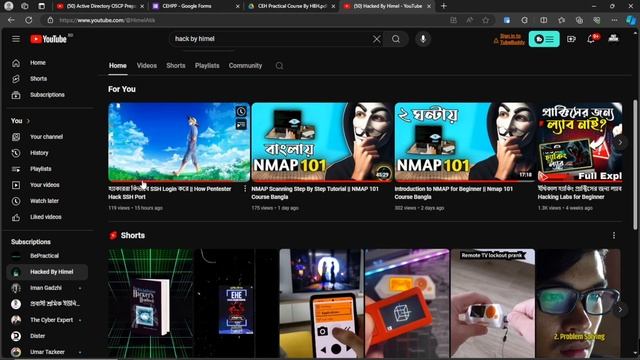Open the Problem Solving short
The height and width of the screenshot is (360, 640).
[x=578, y=304]
